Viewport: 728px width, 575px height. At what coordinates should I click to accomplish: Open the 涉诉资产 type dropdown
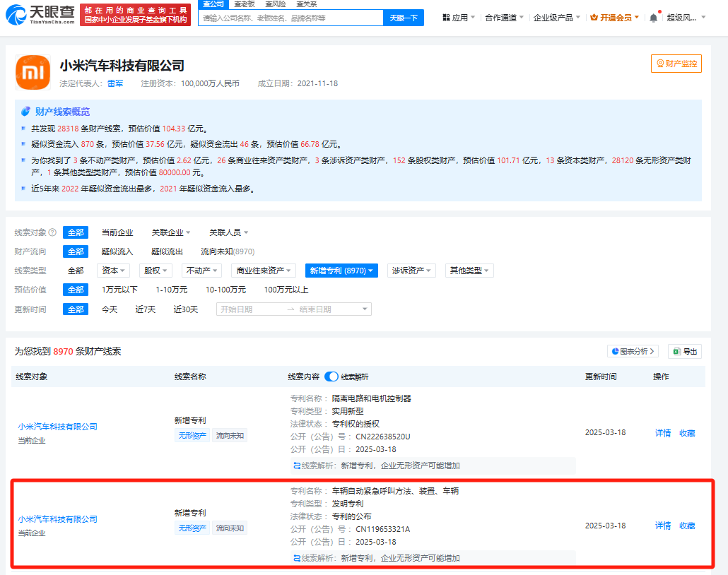pos(411,271)
